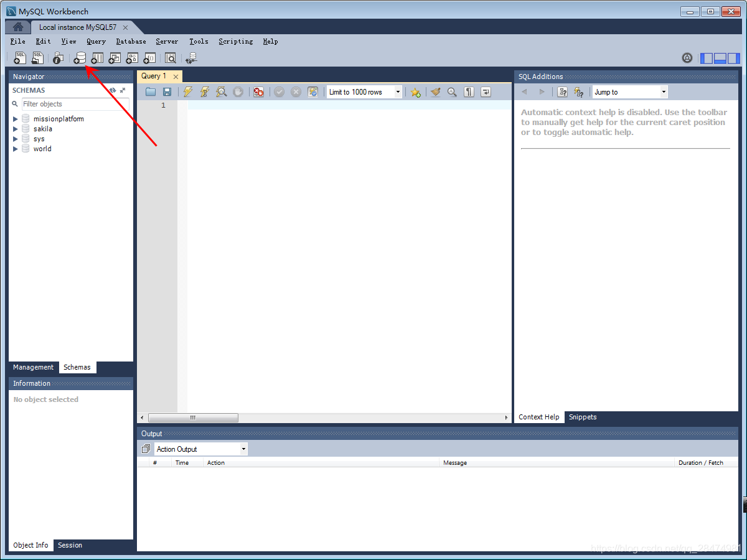Toggle bottom output panel visibility
This screenshot has width=747, height=560.
pos(720,58)
